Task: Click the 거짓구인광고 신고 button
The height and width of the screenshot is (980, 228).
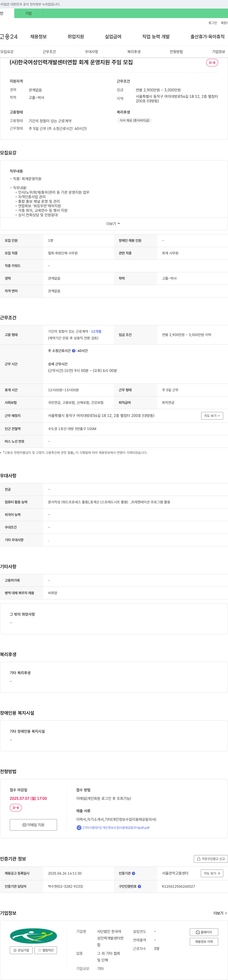Action: (211, 859)
